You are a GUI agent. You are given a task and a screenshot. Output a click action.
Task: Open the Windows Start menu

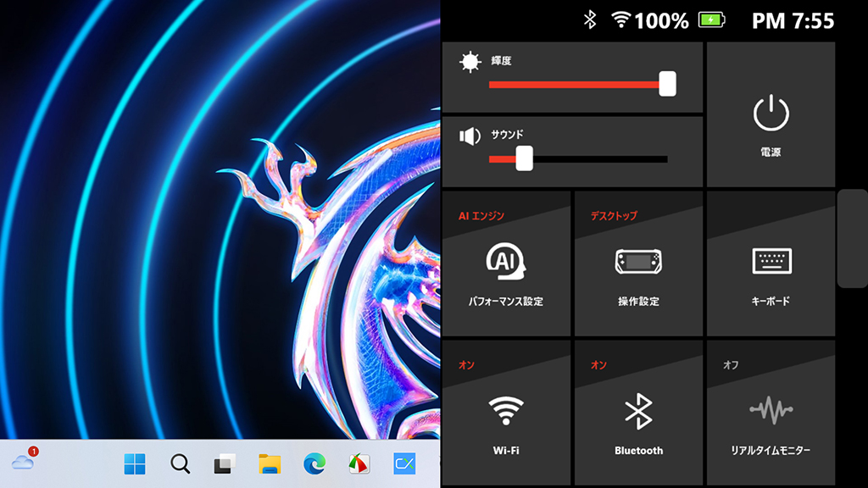[x=135, y=463]
